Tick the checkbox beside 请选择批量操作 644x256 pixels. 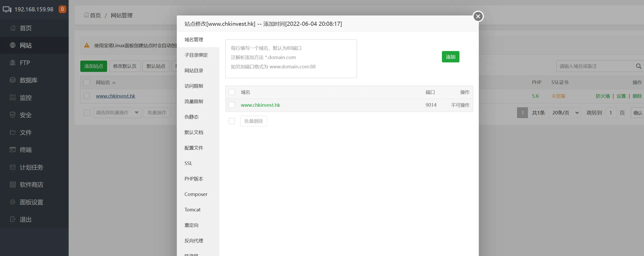click(x=87, y=113)
